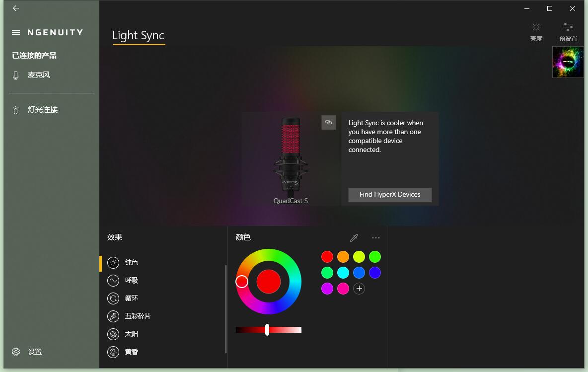Click the red center of the color wheel

coord(269,282)
